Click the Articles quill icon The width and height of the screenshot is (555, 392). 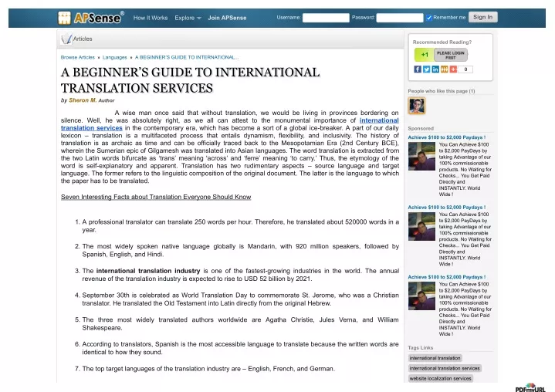(x=66, y=39)
